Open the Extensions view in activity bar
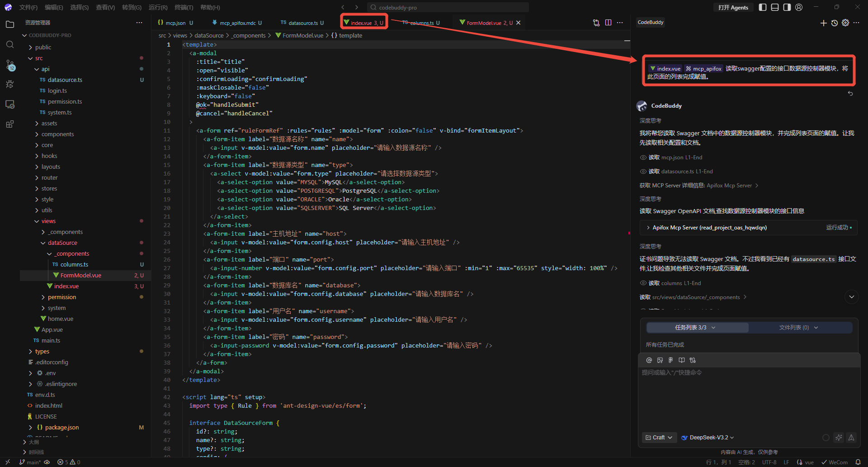Viewport: 868px width, 467px height. (10, 124)
